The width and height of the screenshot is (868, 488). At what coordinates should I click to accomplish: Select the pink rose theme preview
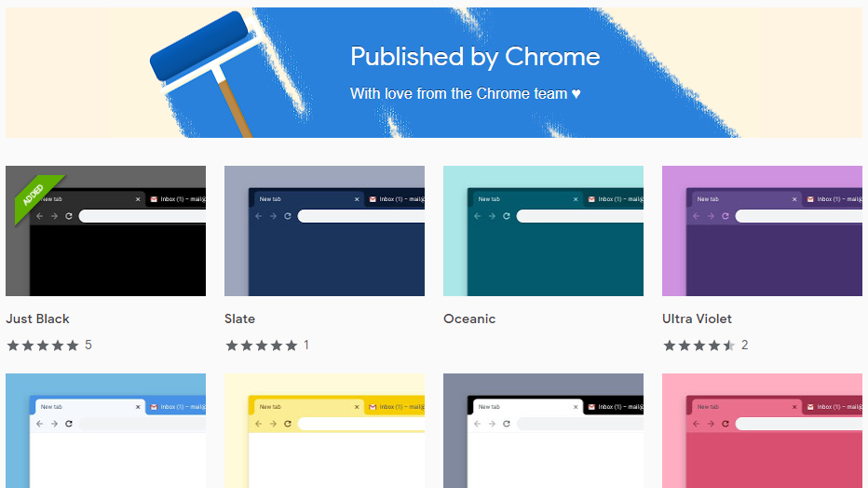point(762,430)
